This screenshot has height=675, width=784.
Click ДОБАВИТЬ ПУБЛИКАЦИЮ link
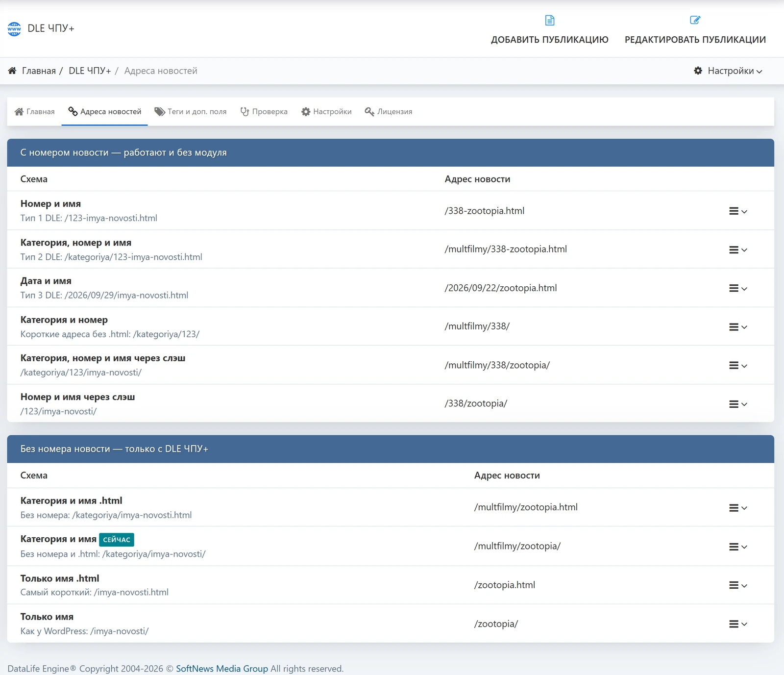click(550, 40)
